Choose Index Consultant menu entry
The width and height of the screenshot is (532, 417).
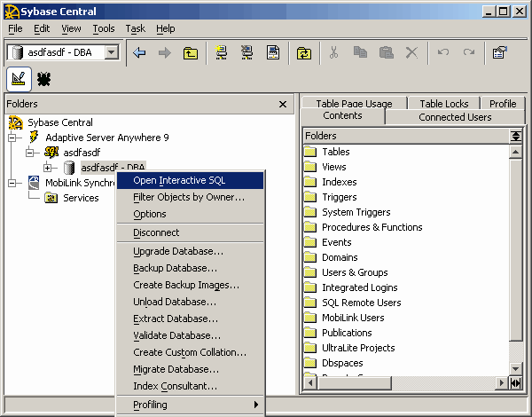coord(190,386)
